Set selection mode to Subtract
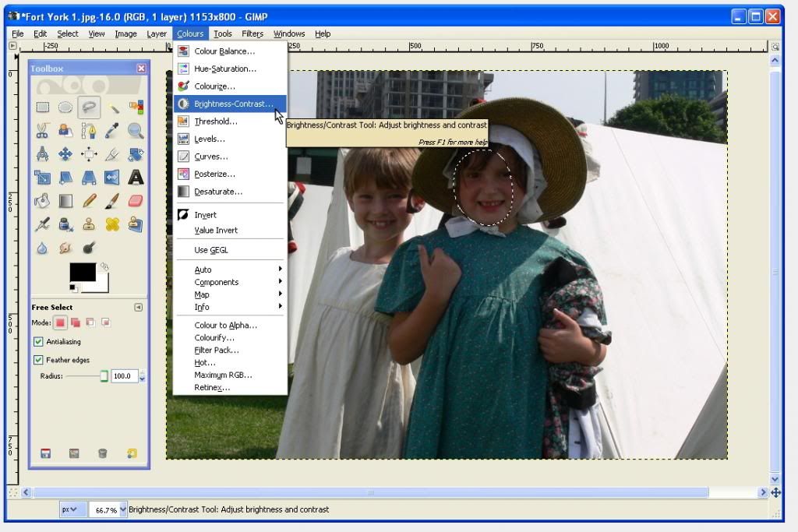This screenshot has height=532, width=798. pyautogui.click(x=90, y=322)
